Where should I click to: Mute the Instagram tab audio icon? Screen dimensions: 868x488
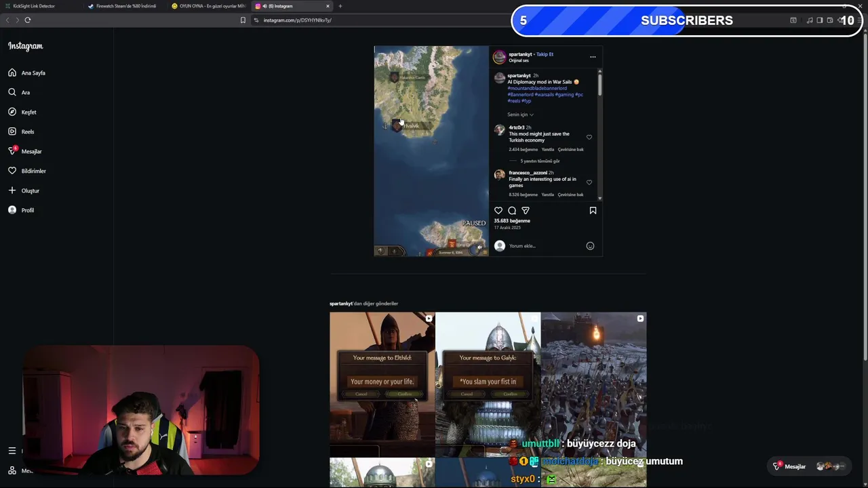[264, 6]
